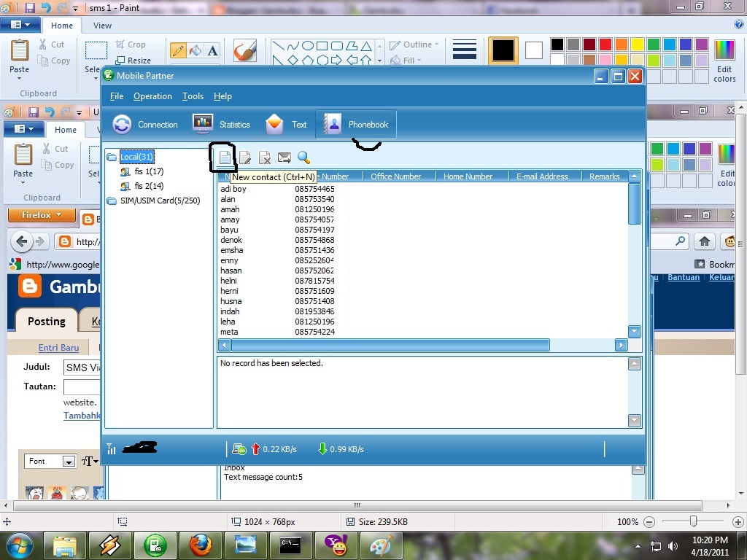Image resolution: width=747 pixels, height=560 pixels.
Task: Click Edit colors in Paint ribbon
Action: point(724,61)
